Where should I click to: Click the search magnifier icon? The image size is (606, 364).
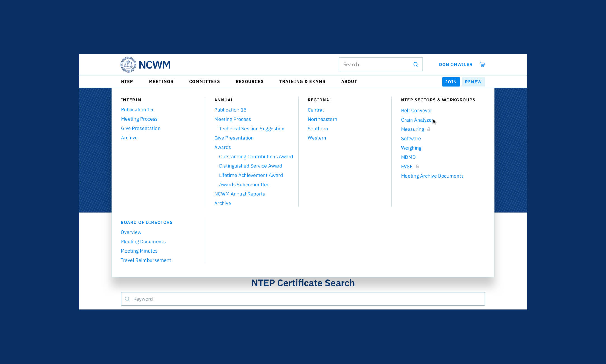[416, 64]
